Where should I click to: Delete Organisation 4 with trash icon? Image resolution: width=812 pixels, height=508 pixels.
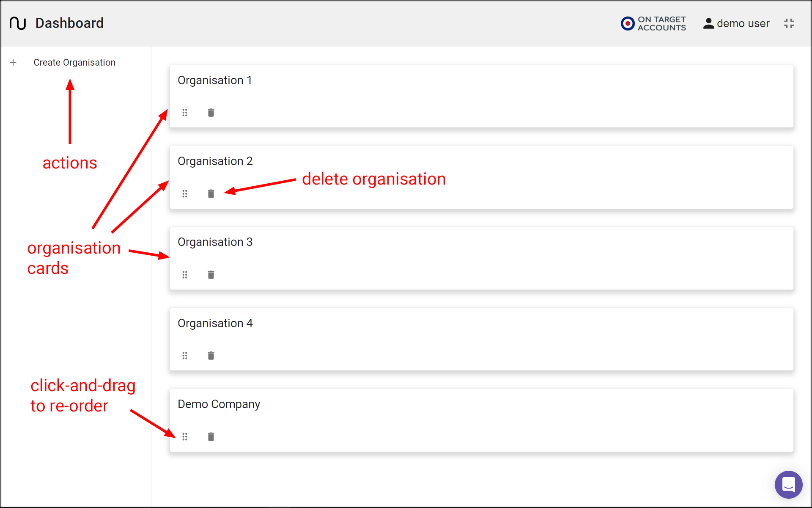[x=211, y=356]
